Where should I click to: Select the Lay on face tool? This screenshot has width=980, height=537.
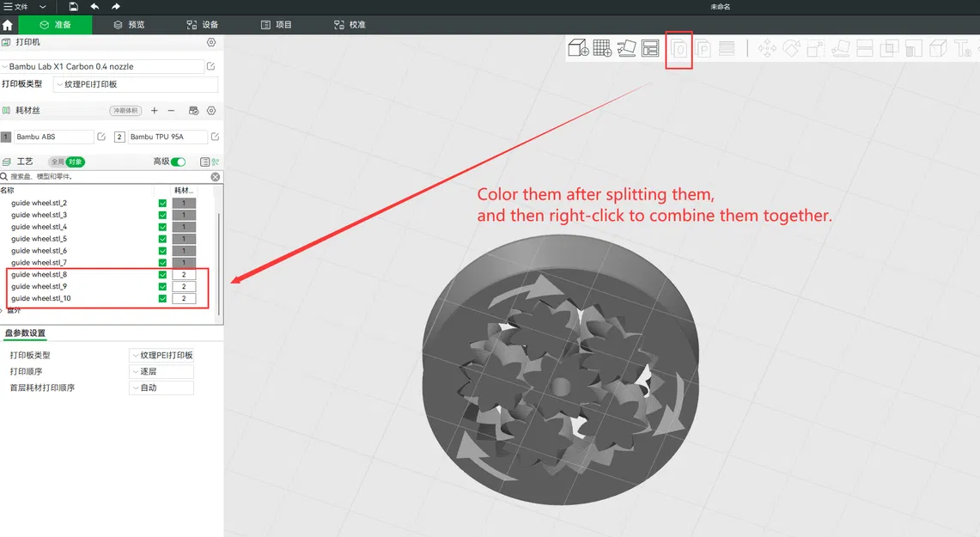tap(840, 48)
